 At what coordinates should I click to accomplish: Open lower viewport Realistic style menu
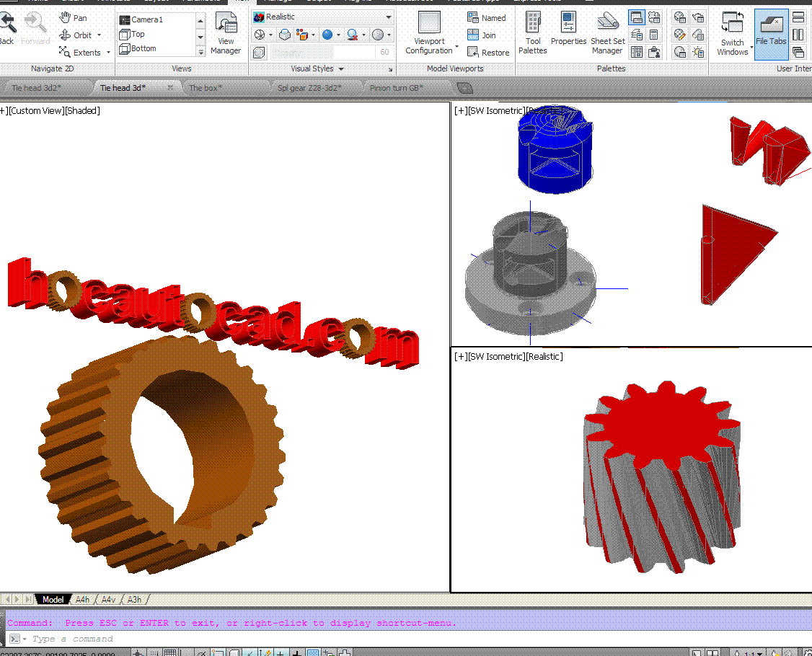[544, 357]
